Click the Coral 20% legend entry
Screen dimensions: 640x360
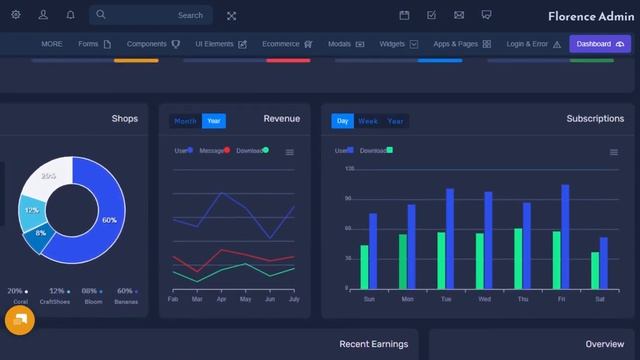tap(18, 296)
